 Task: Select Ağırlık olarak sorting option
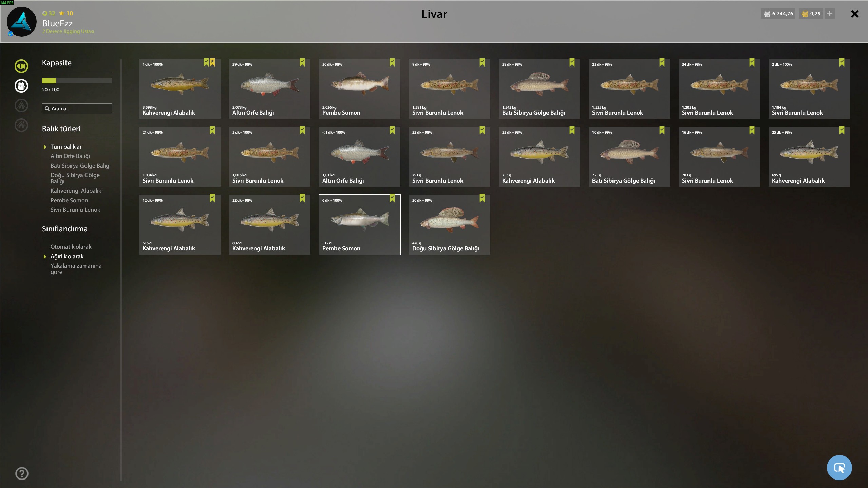[67, 256]
